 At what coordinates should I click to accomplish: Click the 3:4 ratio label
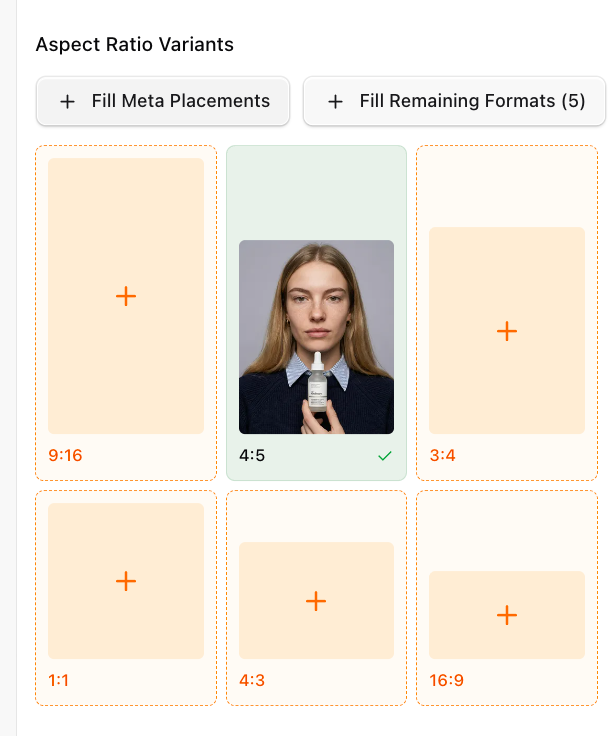click(444, 456)
